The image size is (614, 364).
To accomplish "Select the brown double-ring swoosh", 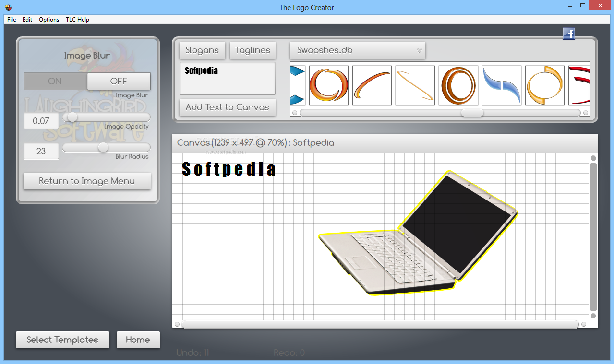I will coord(458,85).
